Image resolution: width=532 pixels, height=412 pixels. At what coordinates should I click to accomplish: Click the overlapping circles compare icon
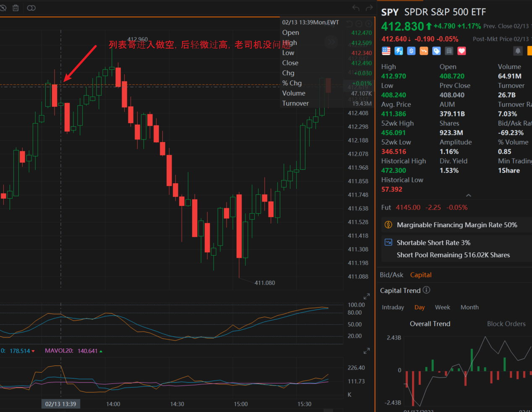point(31,8)
